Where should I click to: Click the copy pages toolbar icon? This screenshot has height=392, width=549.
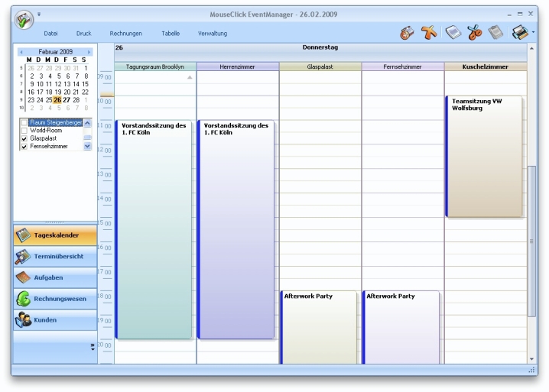click(x=453, y=33)
